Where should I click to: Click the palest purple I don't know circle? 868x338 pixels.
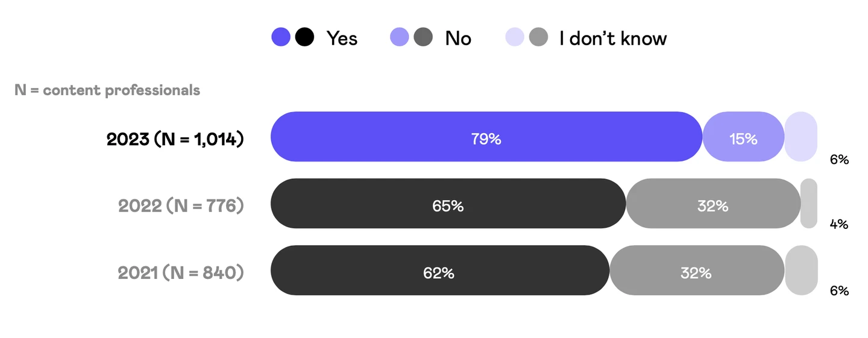pyautogui.click(x=514, y=38)
